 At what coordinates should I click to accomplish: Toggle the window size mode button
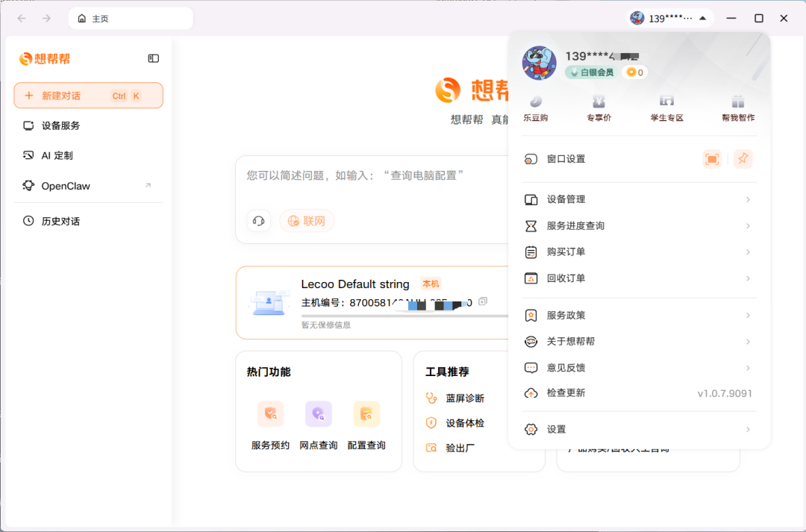(712, 160)
